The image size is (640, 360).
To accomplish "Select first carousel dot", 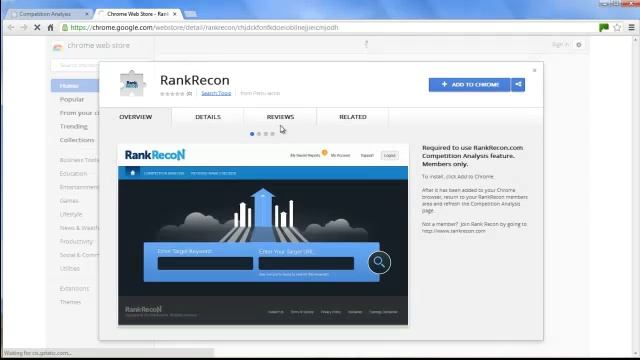I will (x=252, y=134).
